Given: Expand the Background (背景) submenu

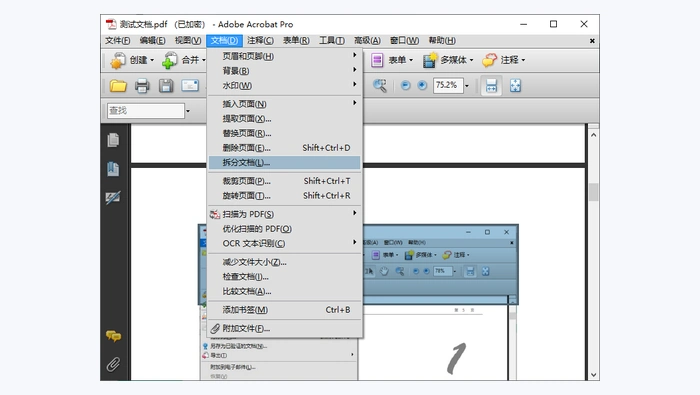Looking at the screenshot, I should [x=354, y=70].
